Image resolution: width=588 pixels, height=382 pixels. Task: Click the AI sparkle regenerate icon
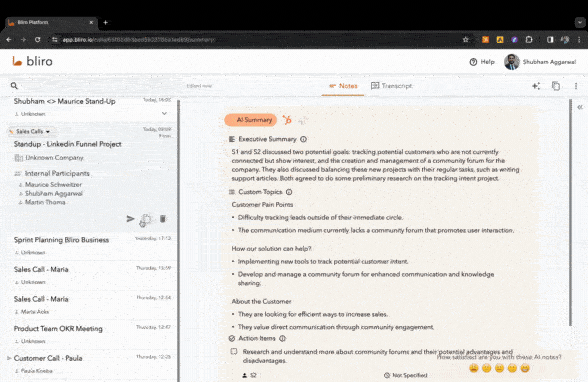coord(536,86)
